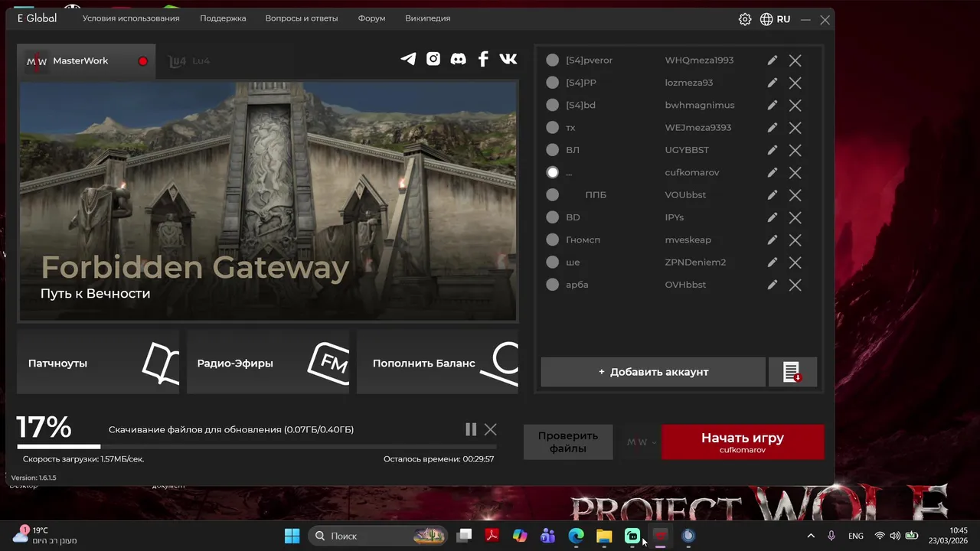
Task: Open the RU language selector
Action: pyautogui.click(x=775, y=19)
